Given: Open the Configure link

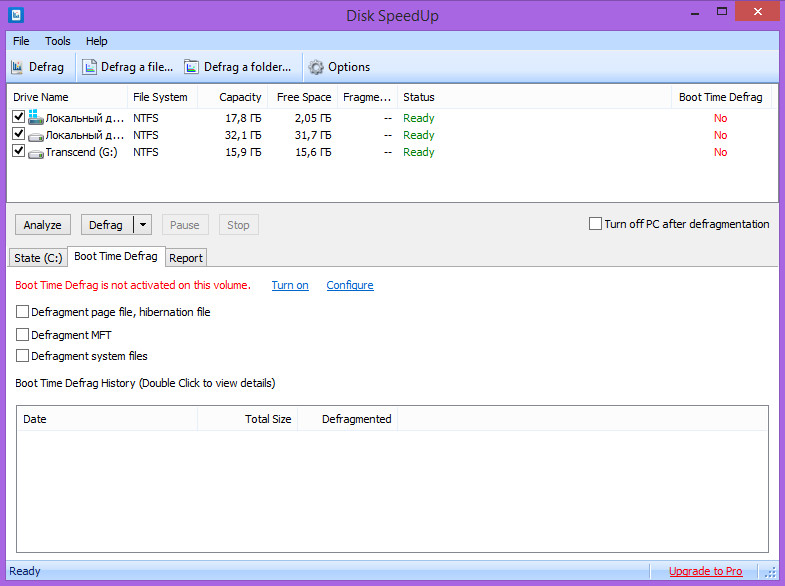Looking at the screenshot, I should pos(350,285).
